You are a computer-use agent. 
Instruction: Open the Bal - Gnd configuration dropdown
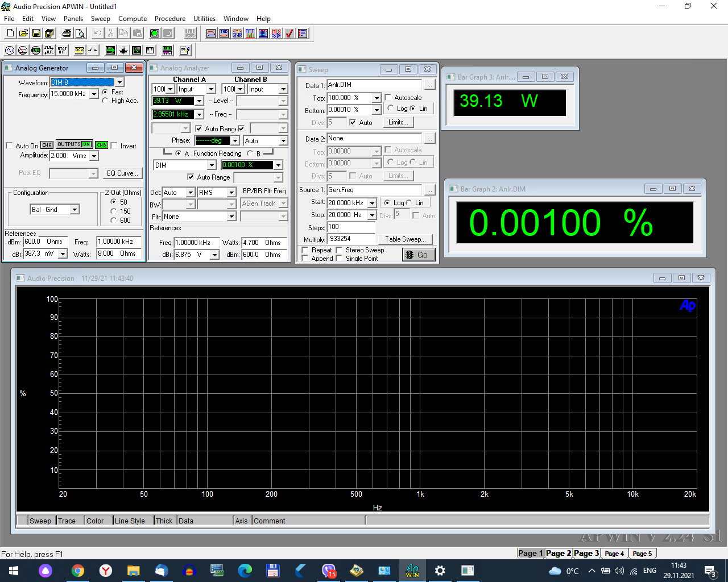(75, 210)
